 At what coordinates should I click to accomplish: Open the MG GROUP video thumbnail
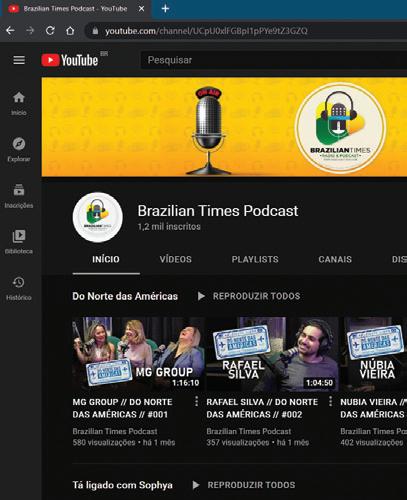pos(138,354)
